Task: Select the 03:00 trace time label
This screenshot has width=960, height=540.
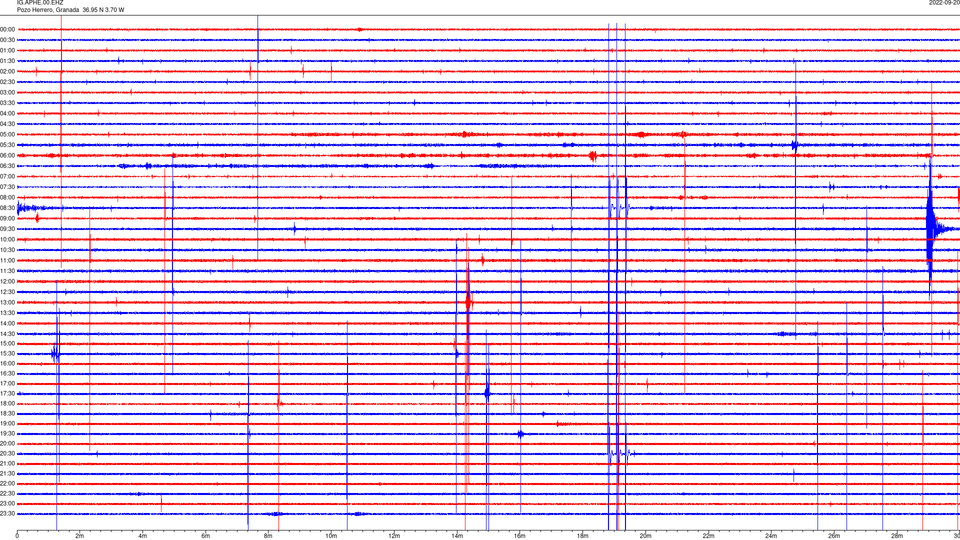Action: [x=7, y=92]
